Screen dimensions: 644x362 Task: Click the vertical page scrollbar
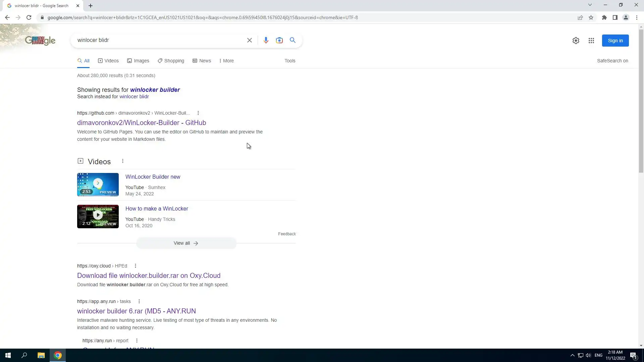(641, 101)
